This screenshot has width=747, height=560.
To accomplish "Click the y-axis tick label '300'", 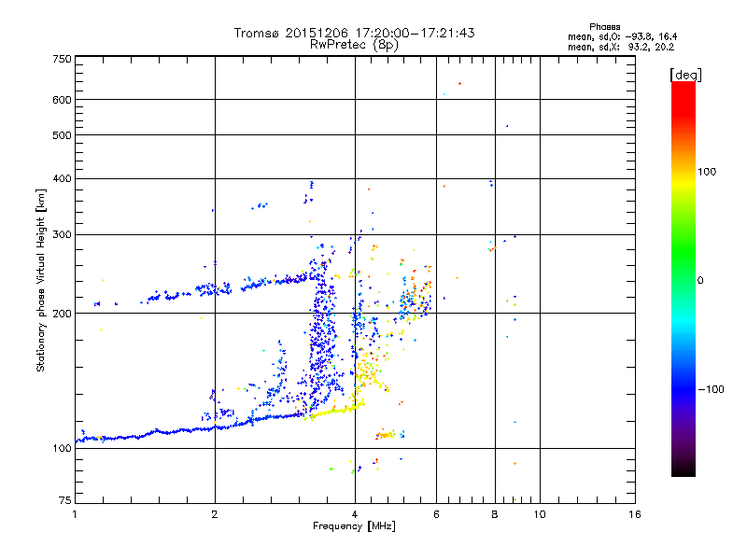I will (62, 235).
